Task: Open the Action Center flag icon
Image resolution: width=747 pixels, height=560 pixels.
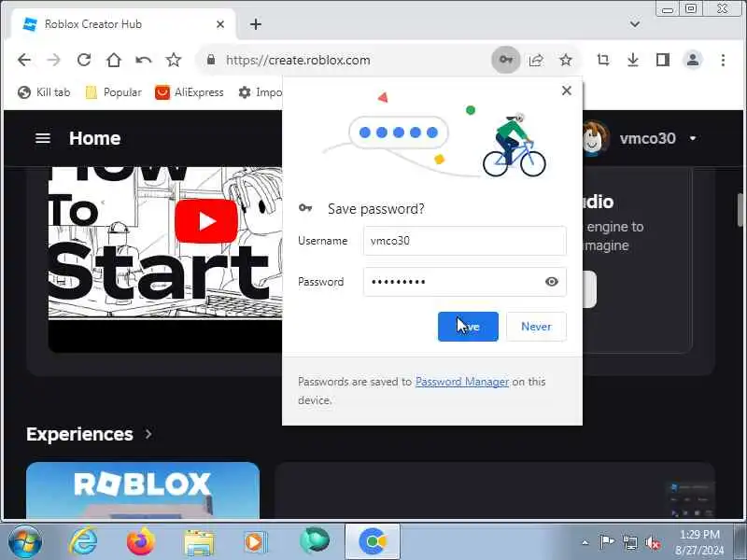Action: click(x=606, y=542)
